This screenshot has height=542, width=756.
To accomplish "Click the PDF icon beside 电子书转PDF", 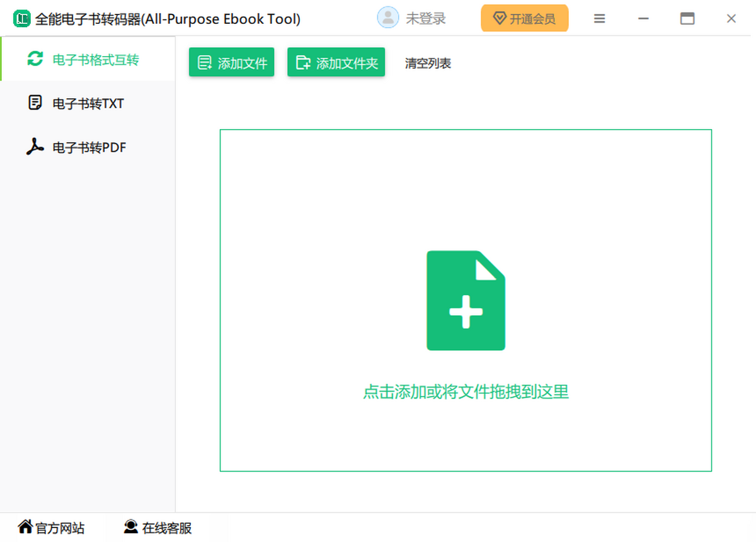I will click(x=35, y=147).
